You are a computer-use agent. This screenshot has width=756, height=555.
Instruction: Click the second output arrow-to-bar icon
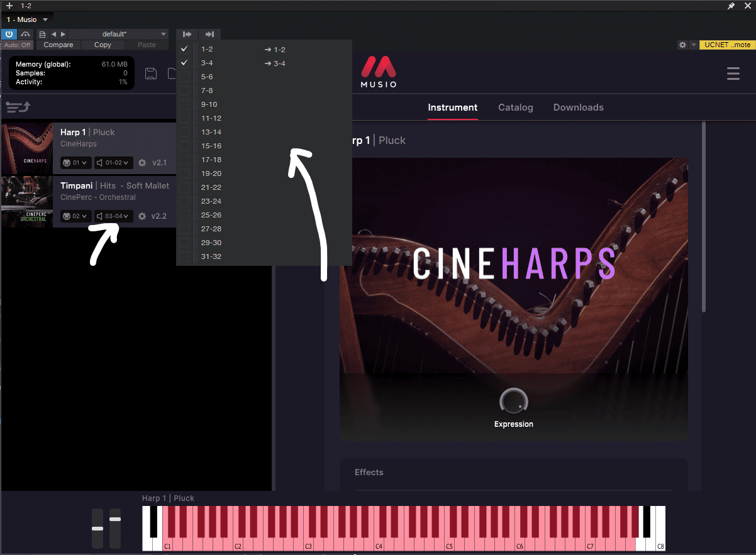coord(210,34)
